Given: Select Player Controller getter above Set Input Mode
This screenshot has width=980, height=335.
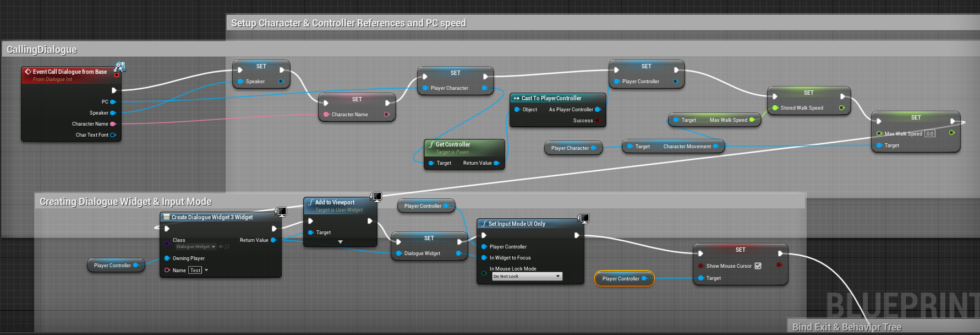Looking at the screenshot, I should click(426, 206).
